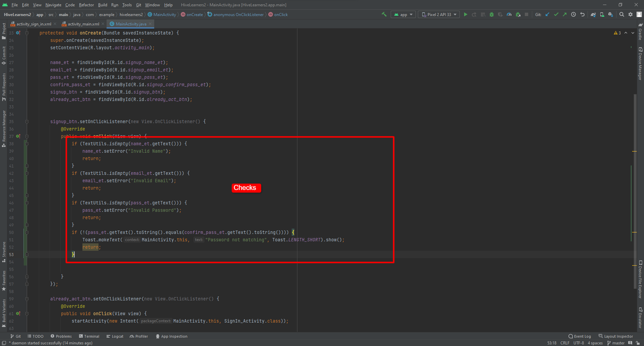
Task: Click the Attach Debugger to Process icon
Action: (518, 15)
